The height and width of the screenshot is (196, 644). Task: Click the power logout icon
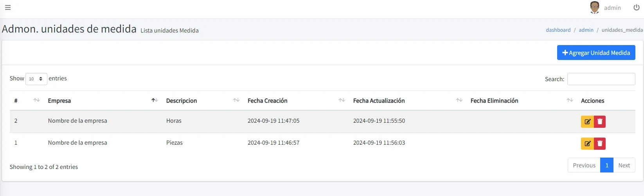pyautogui.click(x=637, y=7)
